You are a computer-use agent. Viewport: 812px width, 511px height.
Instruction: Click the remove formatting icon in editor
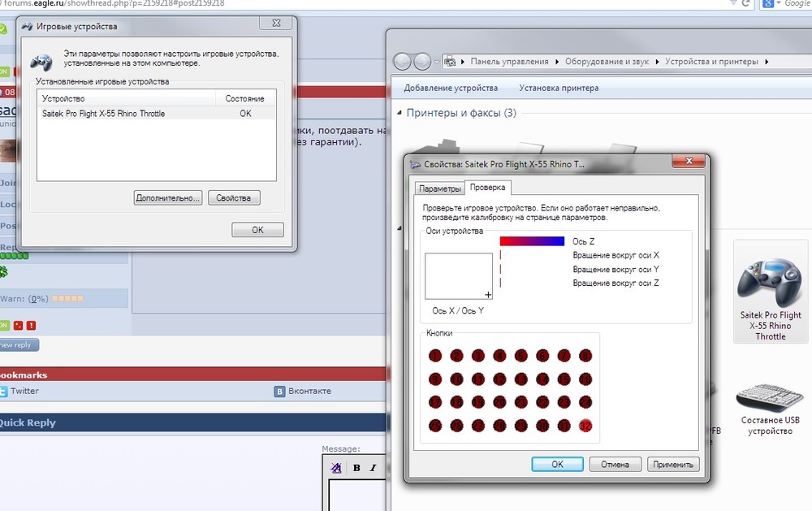pyautogui.click(x=335, y=468)
